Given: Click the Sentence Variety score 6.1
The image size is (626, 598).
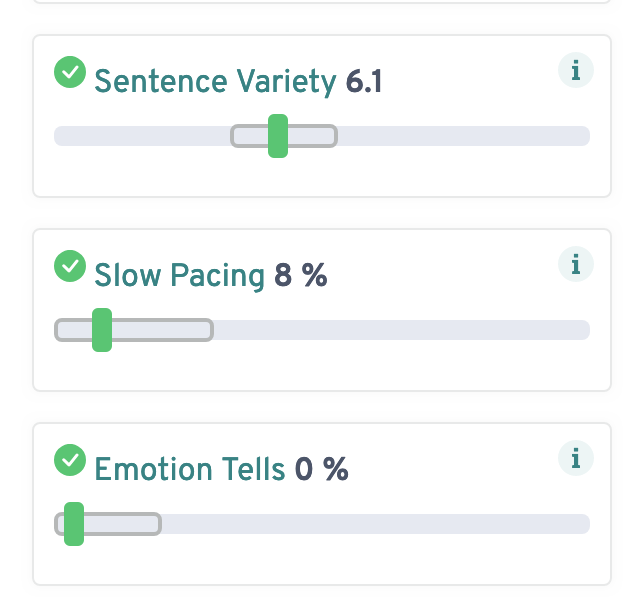Looking at the screenshot, I should tap(364, 82).
